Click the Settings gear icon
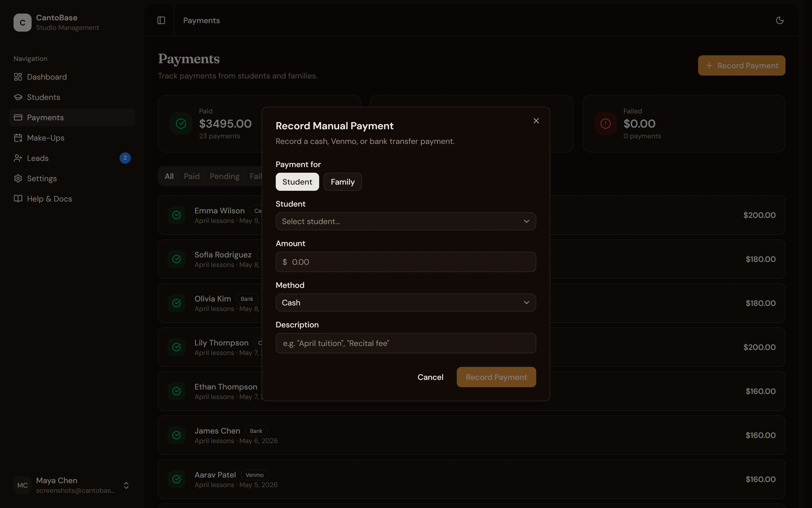The height and width of the screenshot is (508, 812). click(18, 178)
